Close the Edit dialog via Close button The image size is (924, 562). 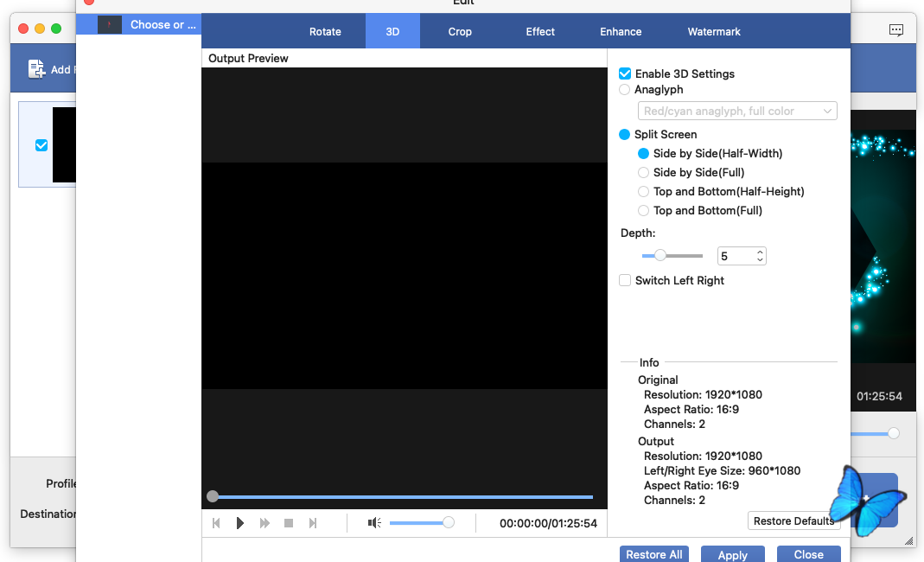(808, 554)
